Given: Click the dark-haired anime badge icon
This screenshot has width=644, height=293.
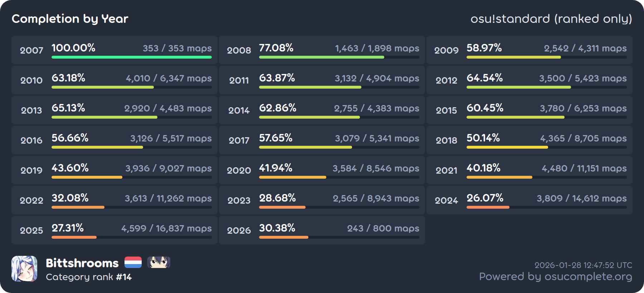Looking at the screenshot, I should pos(158,262).
